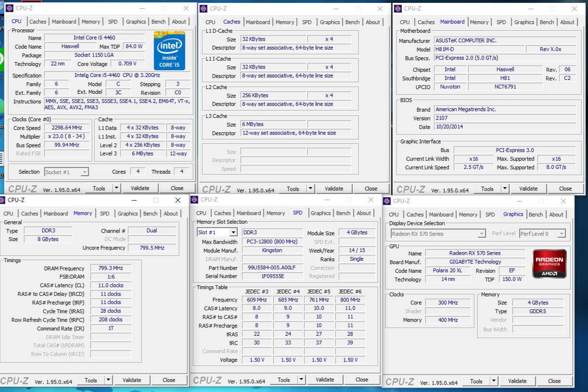
Task: Click the CPU-Z title icon in the Mainboard window
Action: [398, 8]
